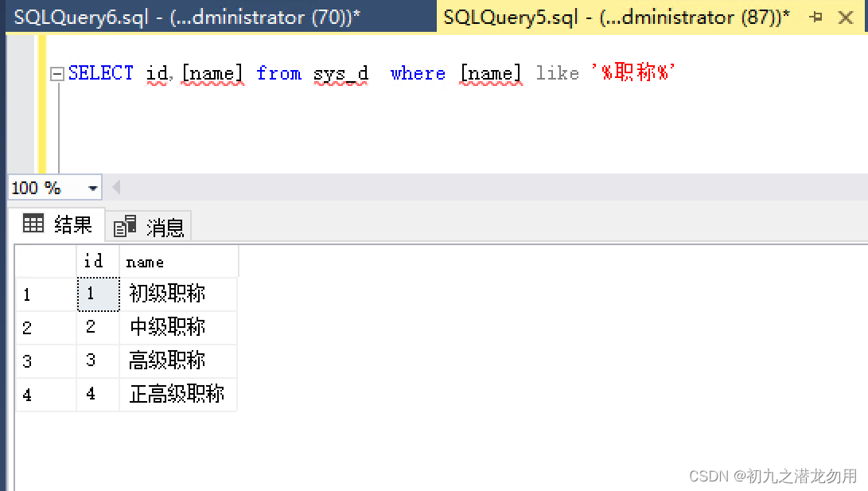The width and height of the screenshot is (868, 491).
Task: Click the id column in SELECT list
Action: [x=157, y=74]
